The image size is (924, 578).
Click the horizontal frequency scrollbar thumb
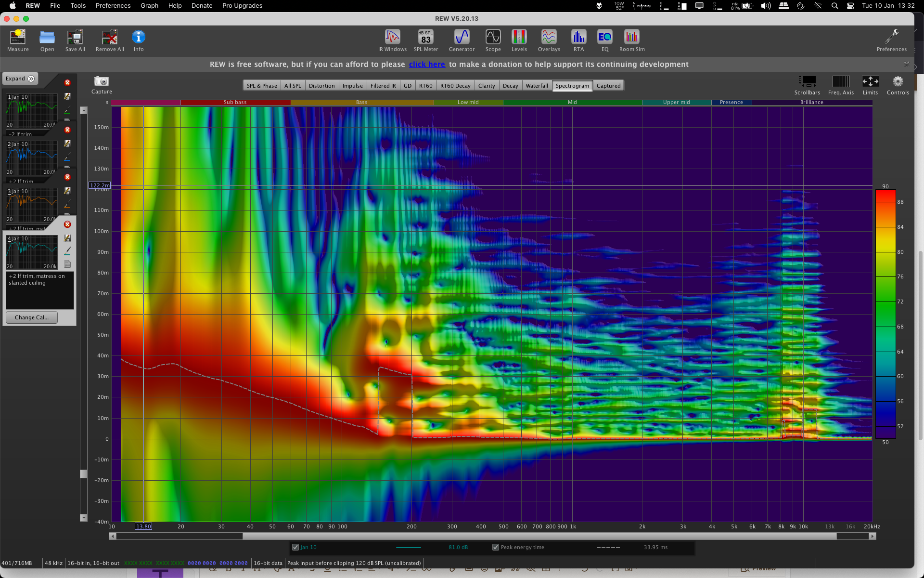click(539, 536)
